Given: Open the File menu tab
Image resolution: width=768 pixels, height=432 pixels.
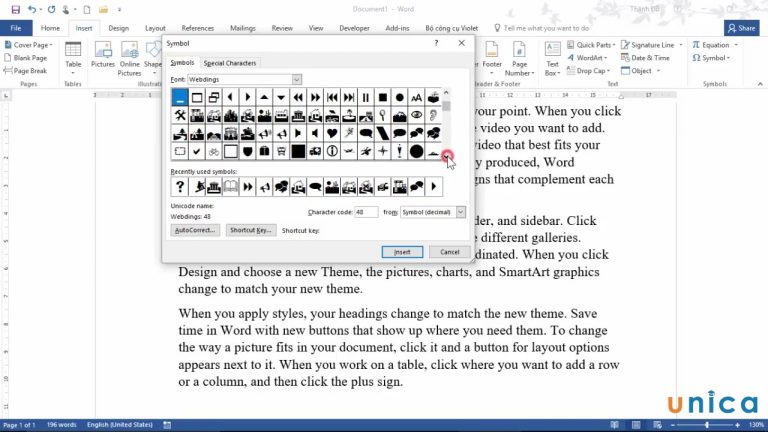Looking at the screenshot, I should (x=16, y=28).
